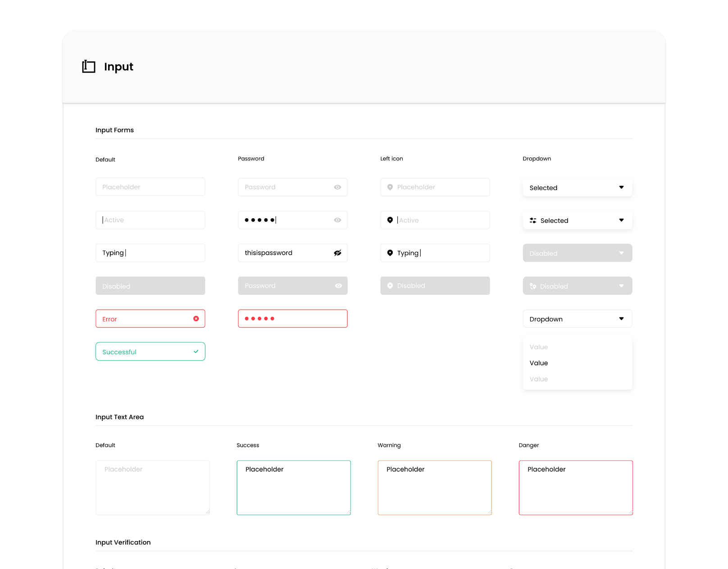The width and height of the screenshot is (728, 569).
Task: Select last greyed Value option
Action: tap(539, 379)
